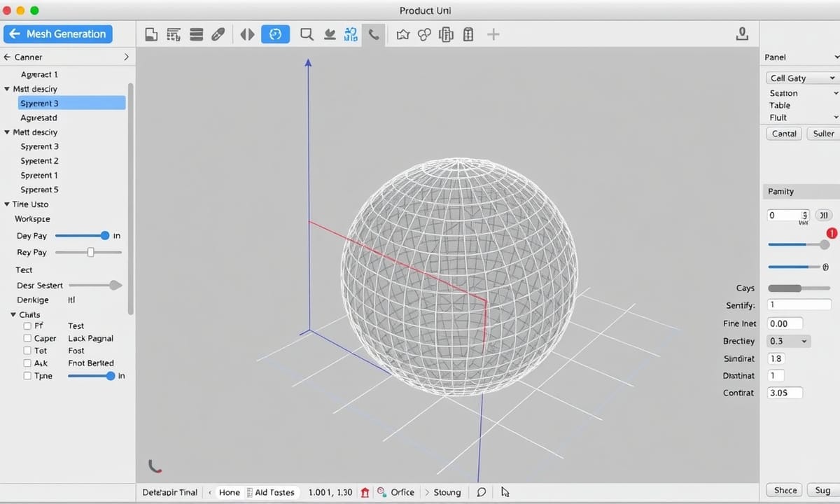The height and width of the screenshot is (504, 840).
Task: Toggle the Tpne checkbox
Action: [27, 376]
